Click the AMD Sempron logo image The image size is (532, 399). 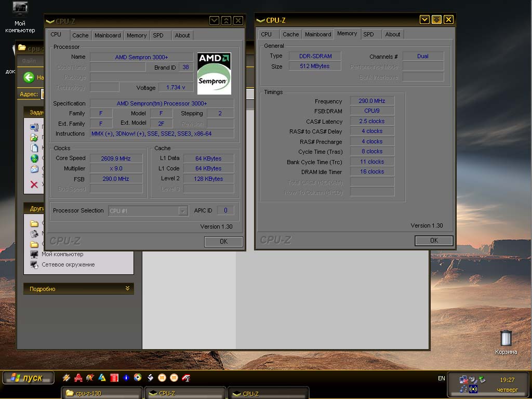click(x=214, y=73)
